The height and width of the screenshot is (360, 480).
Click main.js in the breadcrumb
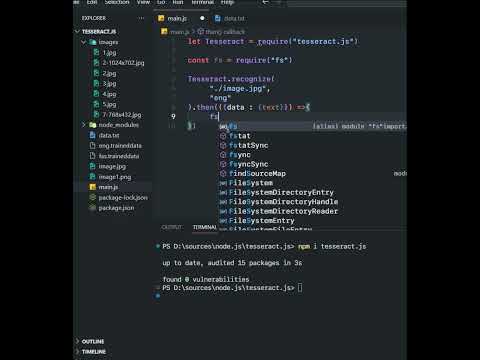click(179, 32)
